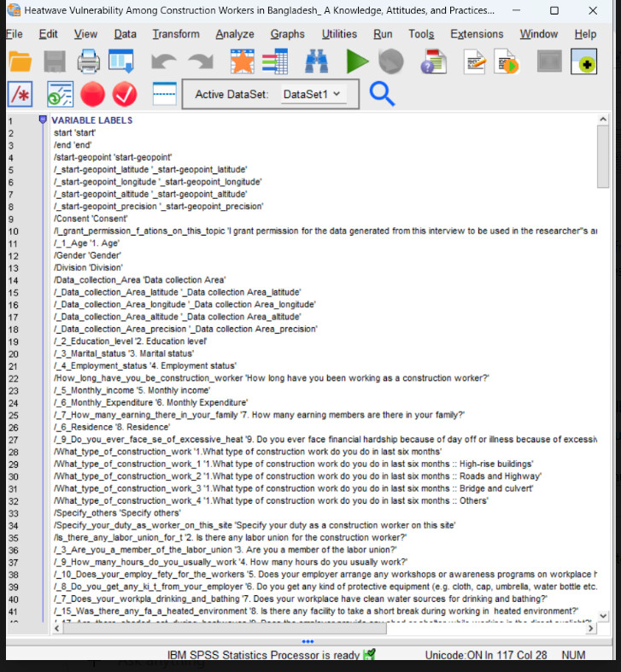Viewport: 621px width, 672px height.
Task: Open the Analyze menu
Action: coord(234,34)
